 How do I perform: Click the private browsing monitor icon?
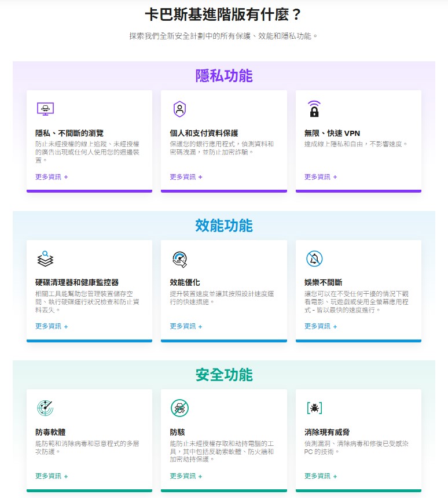click(45, 109)
